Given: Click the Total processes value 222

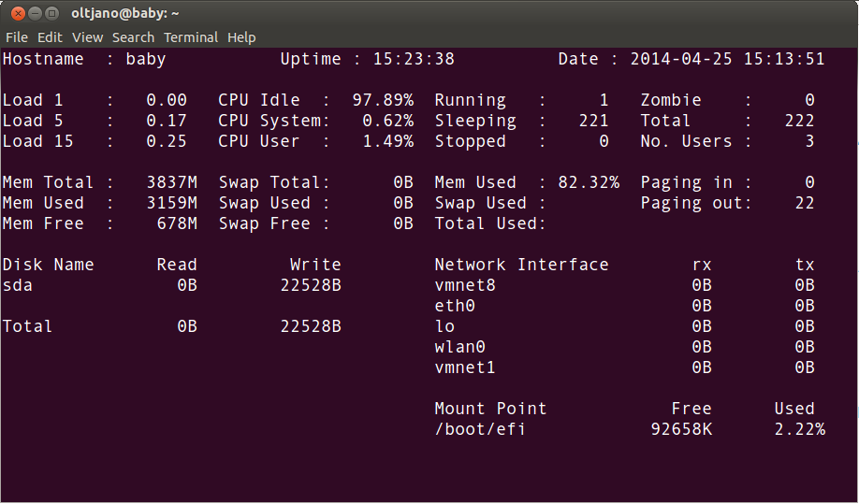Looking at the screenshot, I should click(799, 121).
